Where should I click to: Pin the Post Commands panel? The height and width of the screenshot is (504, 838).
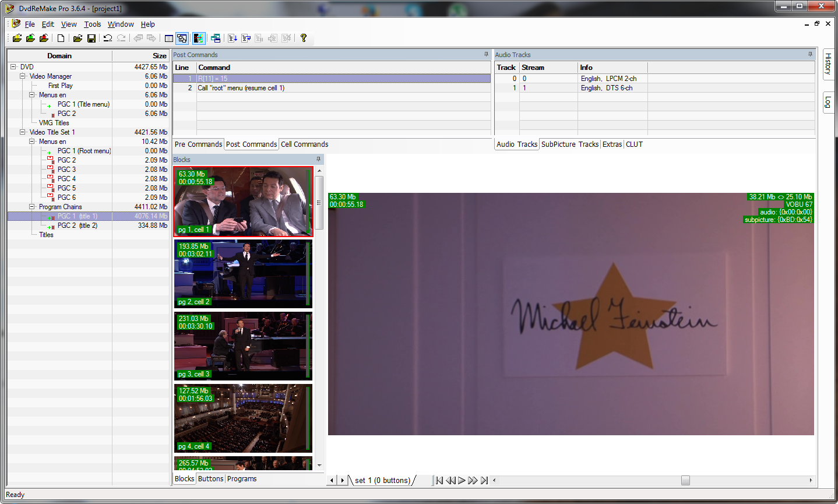(x=486, y=54)
